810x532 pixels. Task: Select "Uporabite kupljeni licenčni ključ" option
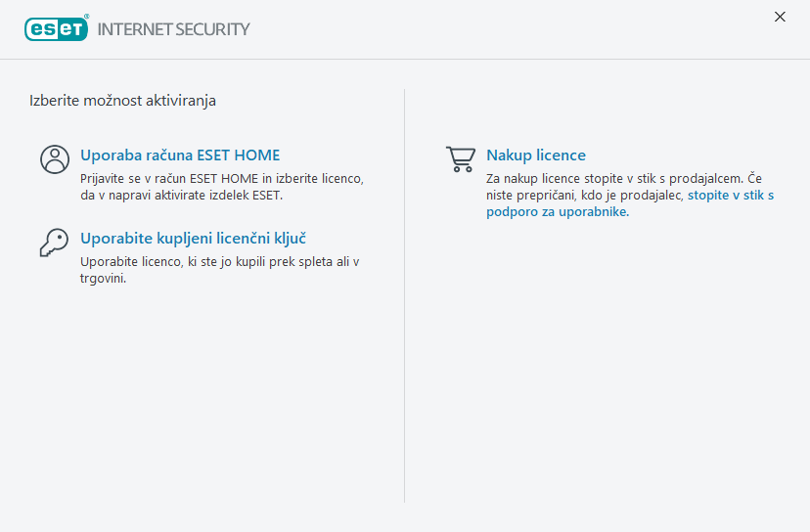pyautogui.click(x=194, y=238)
